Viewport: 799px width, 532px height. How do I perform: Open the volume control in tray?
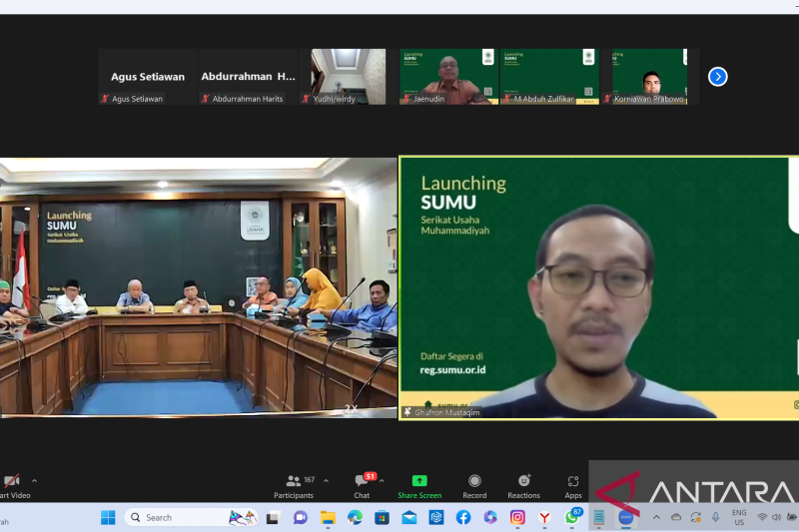tap(776, 518)
